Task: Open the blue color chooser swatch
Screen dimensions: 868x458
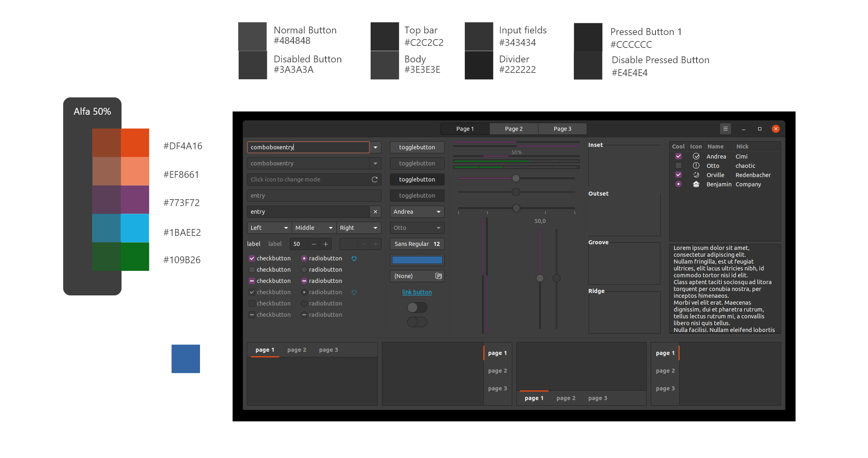Action: (x=417, y=260)
